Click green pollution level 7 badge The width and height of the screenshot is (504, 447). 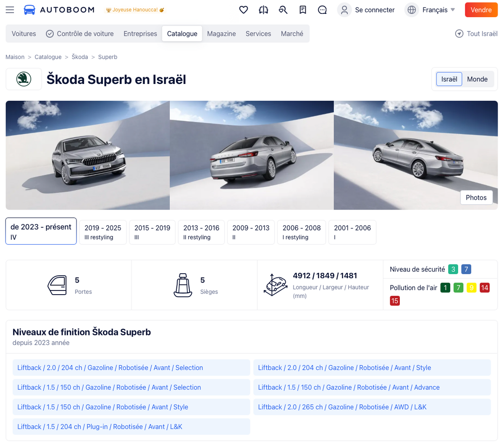(459, 288)
